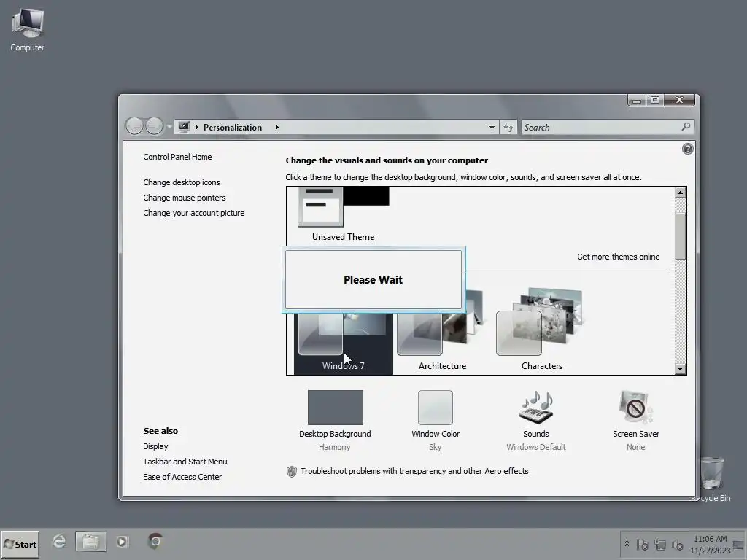Open Display link under See also
This screenshot has height=560, width=747.
tap(155, 446)
